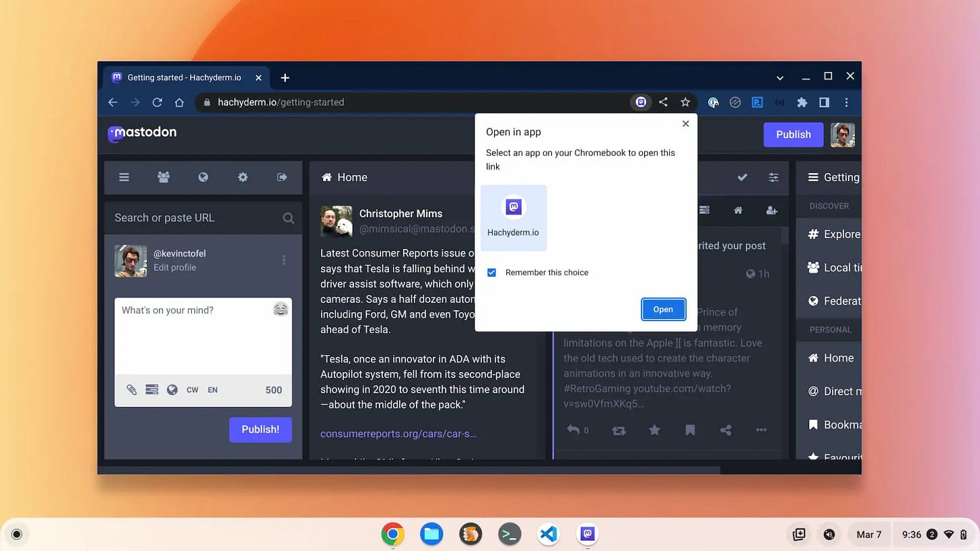Image resolution: width=980 pixels, height=551 pixels.
Task: Click the Open in app icon in address bar
Action: pos(641,102)
